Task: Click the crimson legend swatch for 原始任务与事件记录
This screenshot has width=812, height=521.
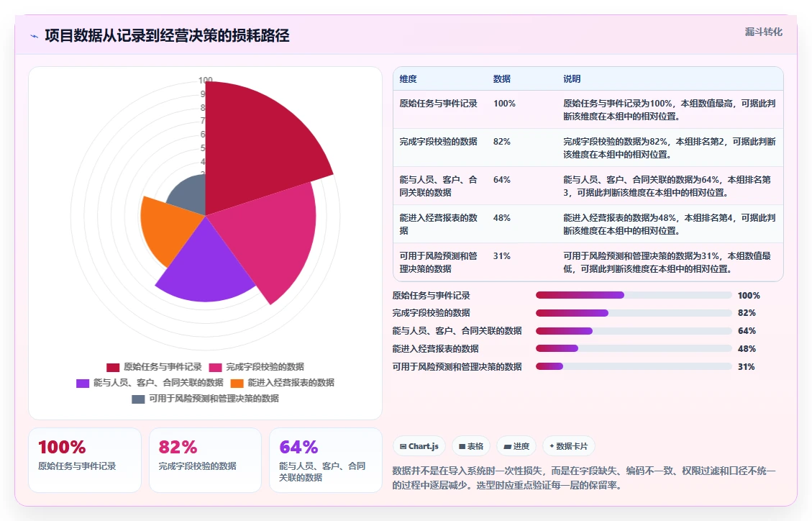Action: pyautogui.click(x=113, y=368)
